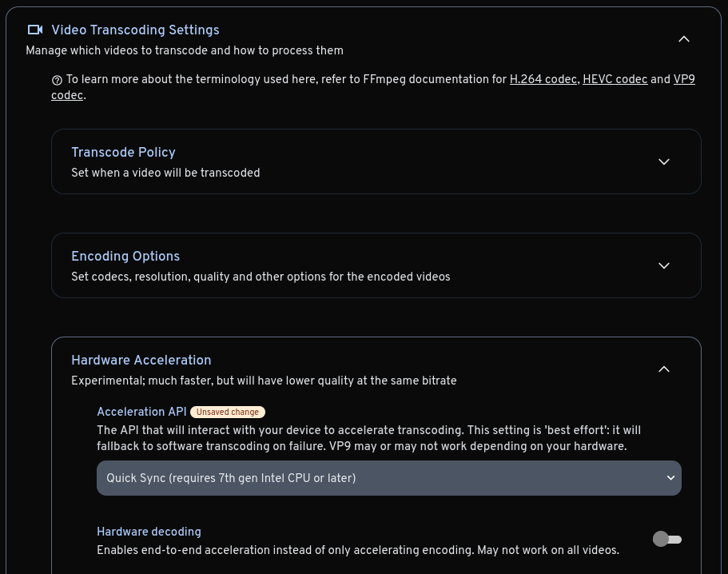This screenshot has width=728, height=574.
Task: Click the Transcode Policy heading
Action: [123, 153]
